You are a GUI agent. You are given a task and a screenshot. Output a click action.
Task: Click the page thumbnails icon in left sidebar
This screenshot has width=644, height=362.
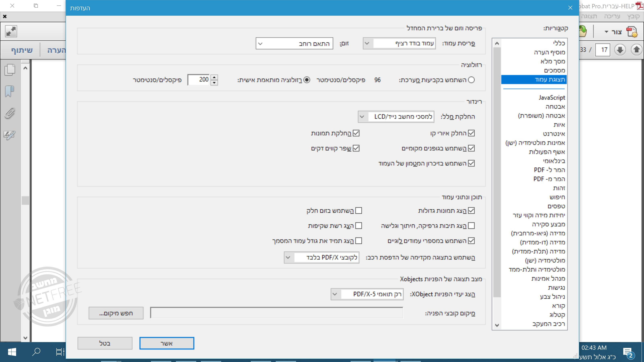tap(10, 70)
